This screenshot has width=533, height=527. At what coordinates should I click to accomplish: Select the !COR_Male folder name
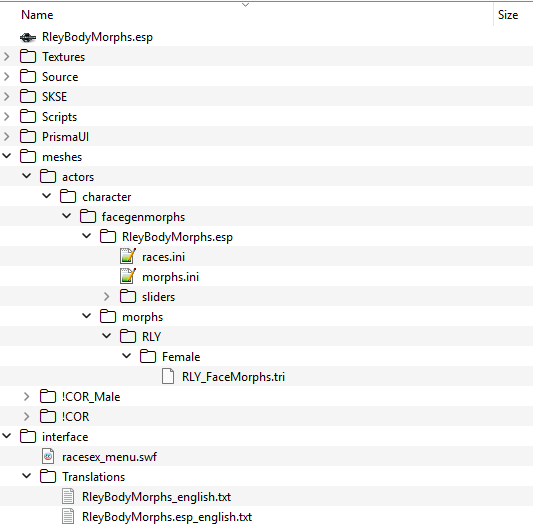pos(91,397)
